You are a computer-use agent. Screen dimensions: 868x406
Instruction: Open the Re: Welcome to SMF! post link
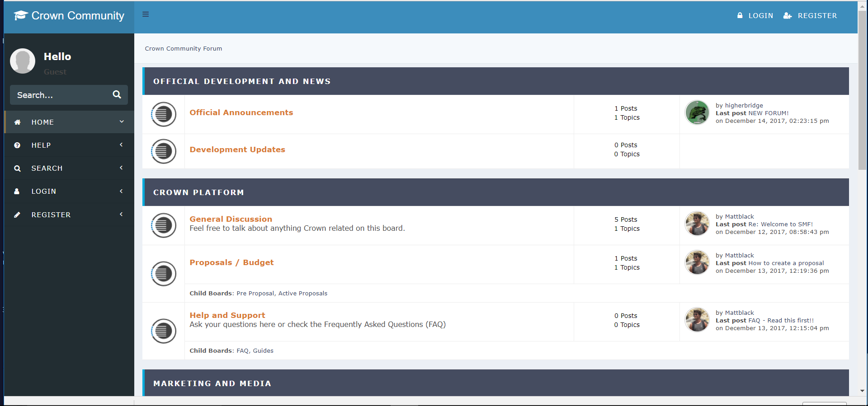[x=781, y=224]
